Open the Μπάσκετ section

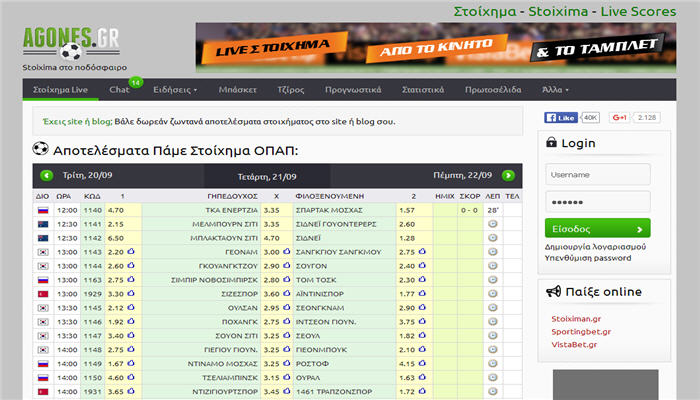(238, 90)
